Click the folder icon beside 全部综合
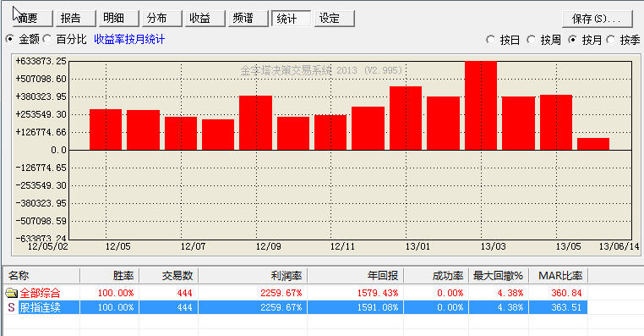 pyautogui.click(x=11, y=293)
